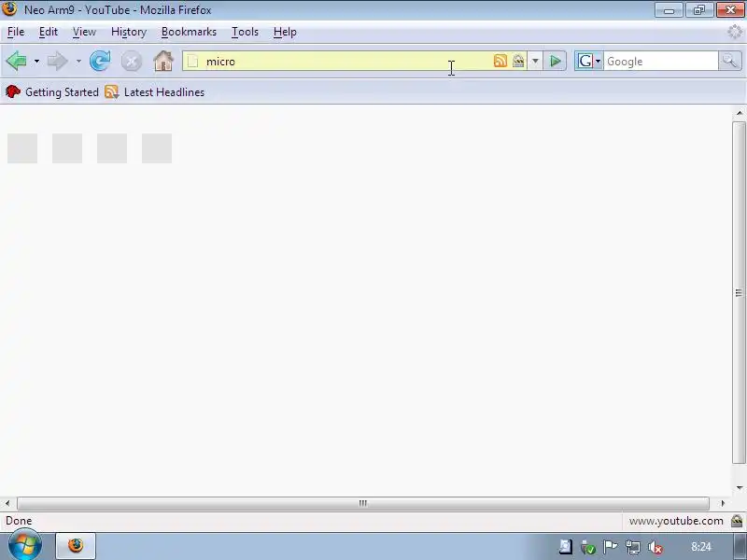Click the horizontal scrollbar left arrow
The width and height of the screenshot is (747, 560).
[x=7, y=503]
